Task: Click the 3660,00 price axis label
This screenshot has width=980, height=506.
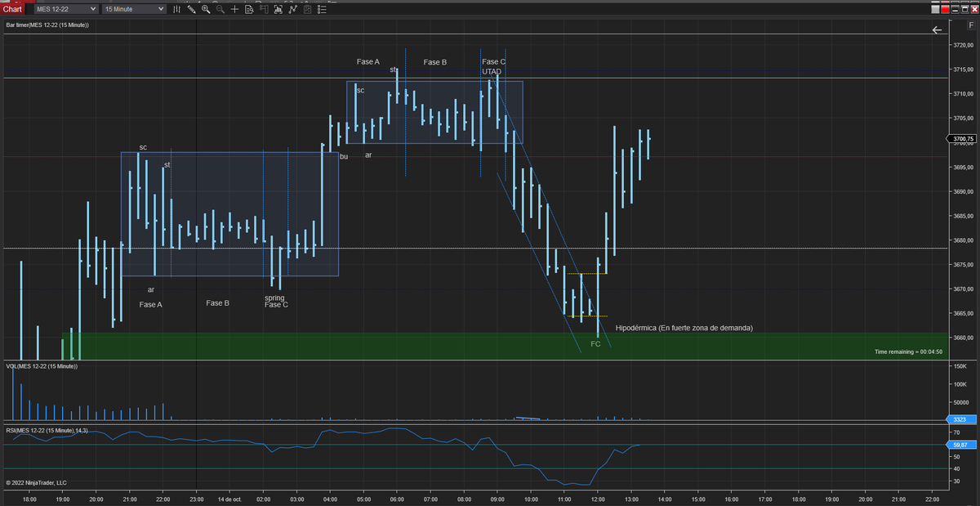Action: coord(964,338)
